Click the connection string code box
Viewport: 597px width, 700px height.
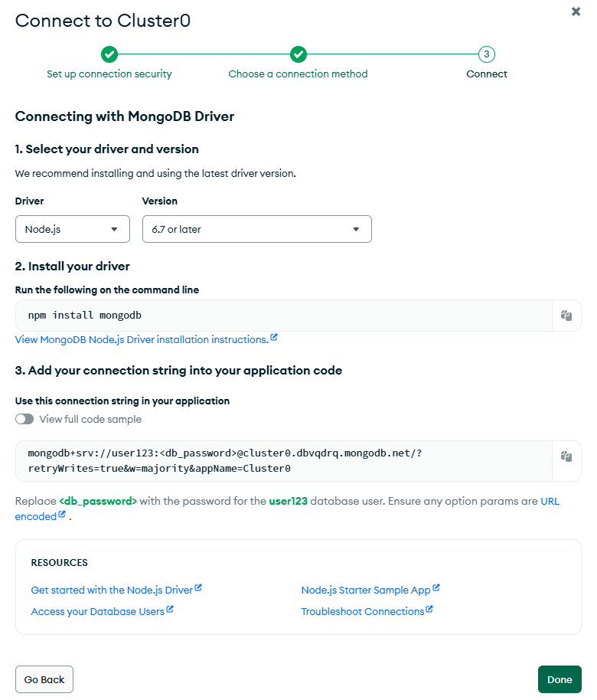click(x=284, y=461)
